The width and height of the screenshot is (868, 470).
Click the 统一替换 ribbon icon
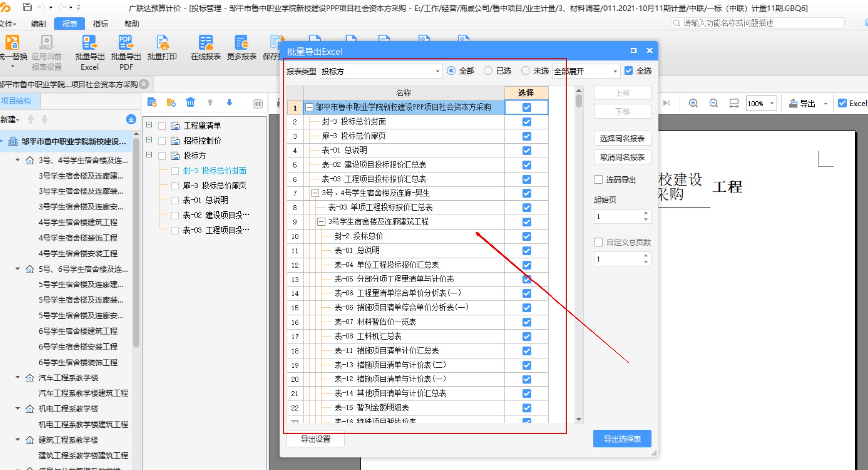(x=12, y=43)
